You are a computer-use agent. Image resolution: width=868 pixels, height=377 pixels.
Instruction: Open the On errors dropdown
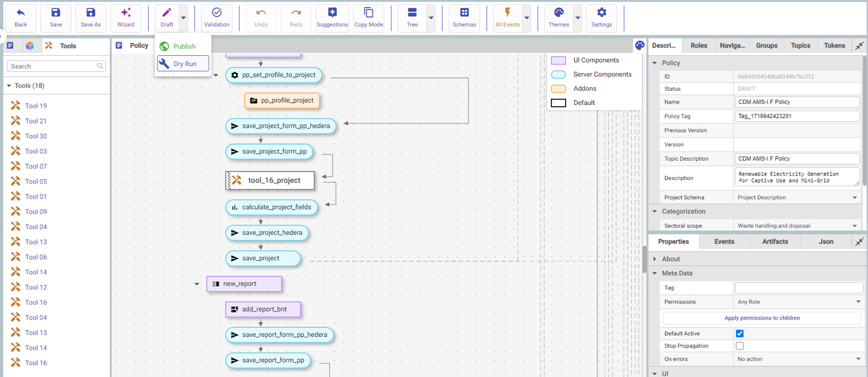[x=798, y=359]
